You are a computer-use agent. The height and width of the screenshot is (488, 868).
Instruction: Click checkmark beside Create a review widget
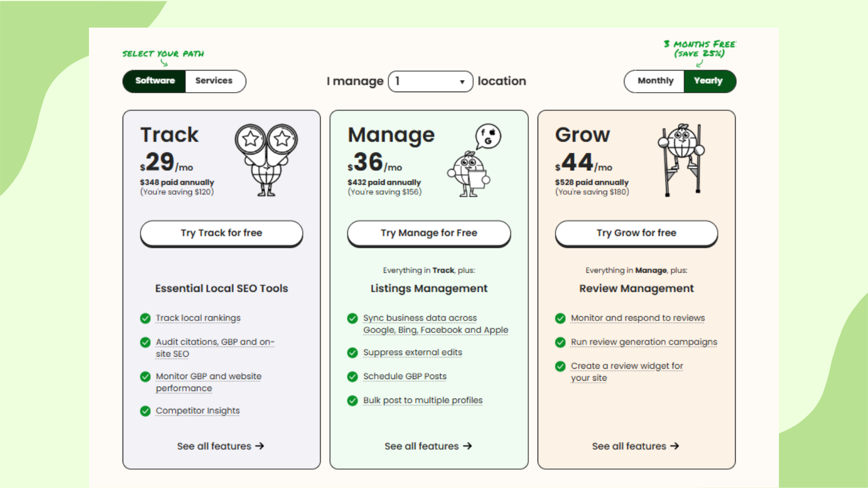[x=560, y=367]
